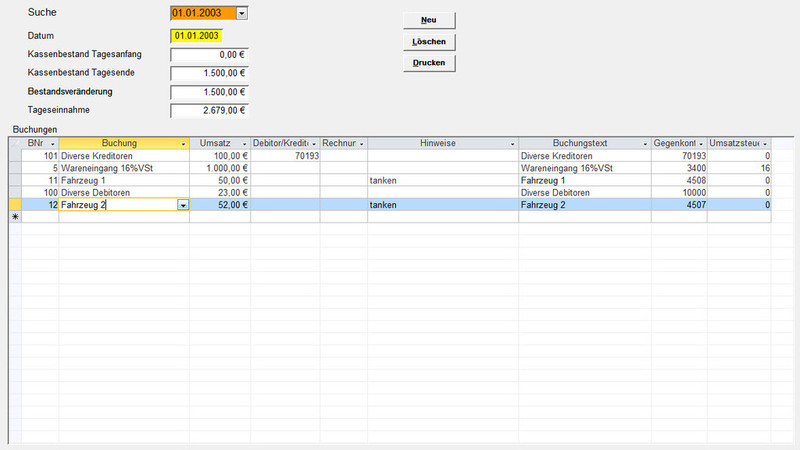800x450 pixels.
Task: Click the Umsatz cell 50,00 €
Action: (220, 181)
